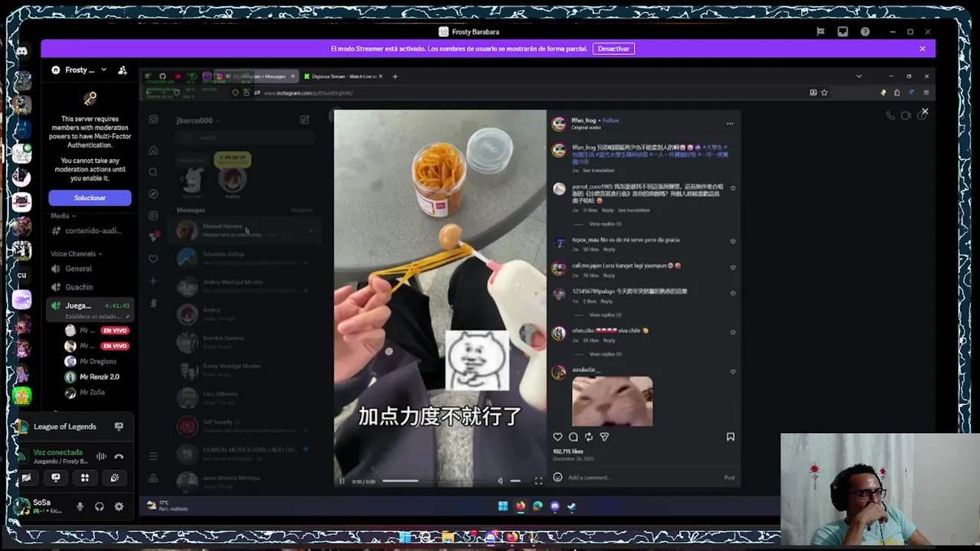Open the browser's list-all-tabs dropdown
Screen dimensions: 980x551
(x=859, y=77)
